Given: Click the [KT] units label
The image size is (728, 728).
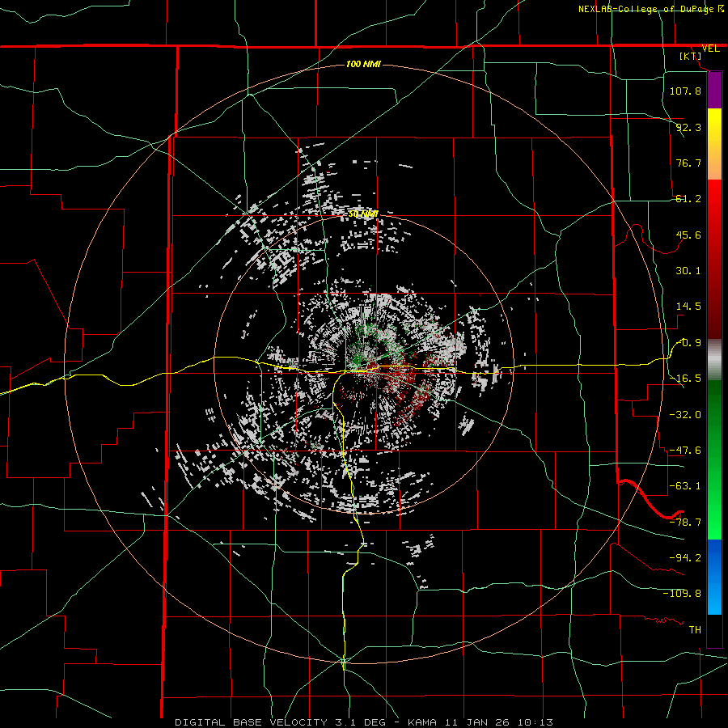Looking at the screenshot, I should click(x=690, y=56).
